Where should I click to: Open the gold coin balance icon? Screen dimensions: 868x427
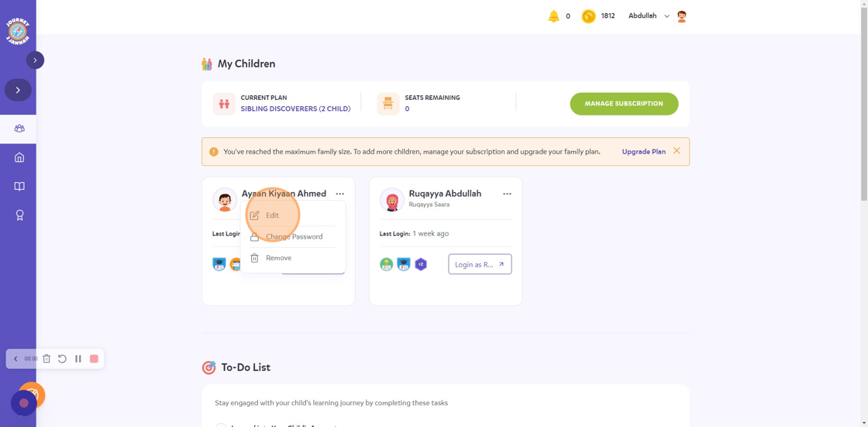click(x=588, y=16)
